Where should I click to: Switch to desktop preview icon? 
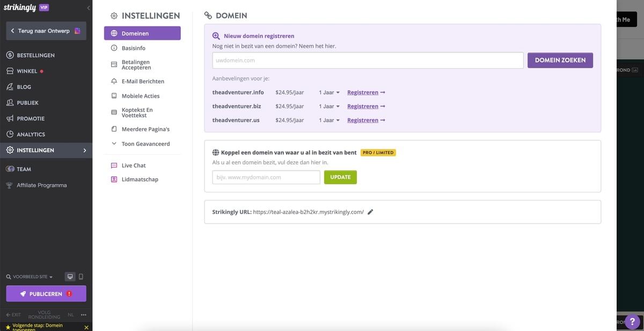coord(70,277)
